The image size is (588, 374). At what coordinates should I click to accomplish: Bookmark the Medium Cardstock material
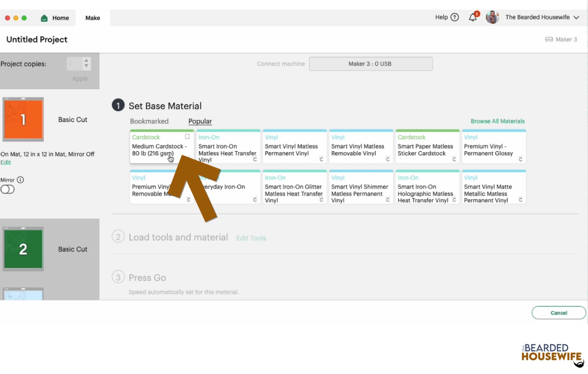click(x=187, y=137)
